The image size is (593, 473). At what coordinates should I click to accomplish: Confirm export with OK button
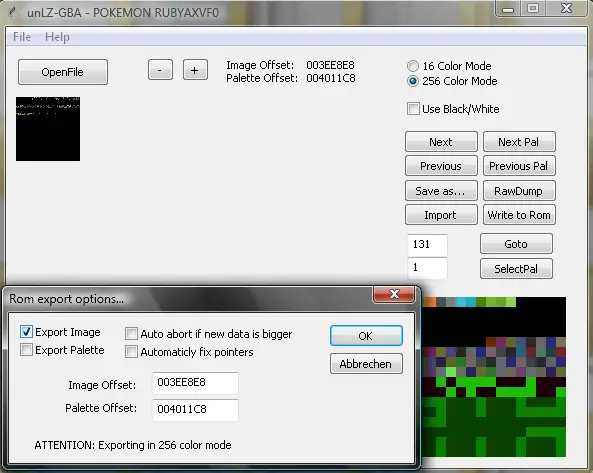click(366, 336)
